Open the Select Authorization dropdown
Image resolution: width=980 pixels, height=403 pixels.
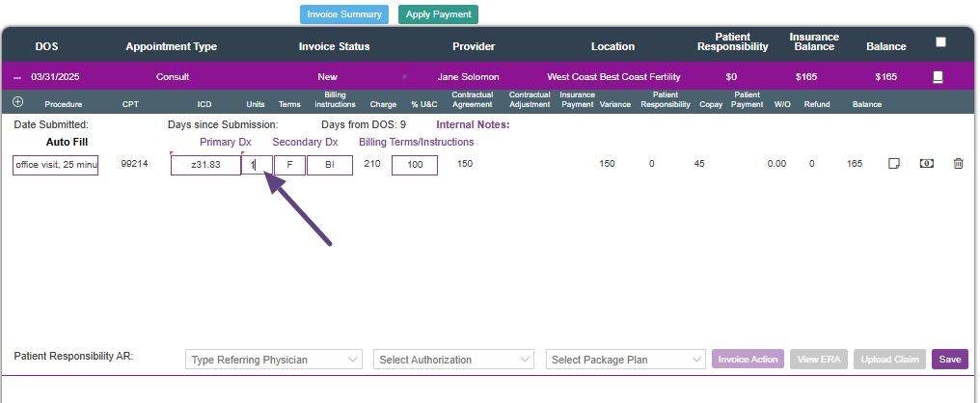pyautogui.click(x=453, y=360)
